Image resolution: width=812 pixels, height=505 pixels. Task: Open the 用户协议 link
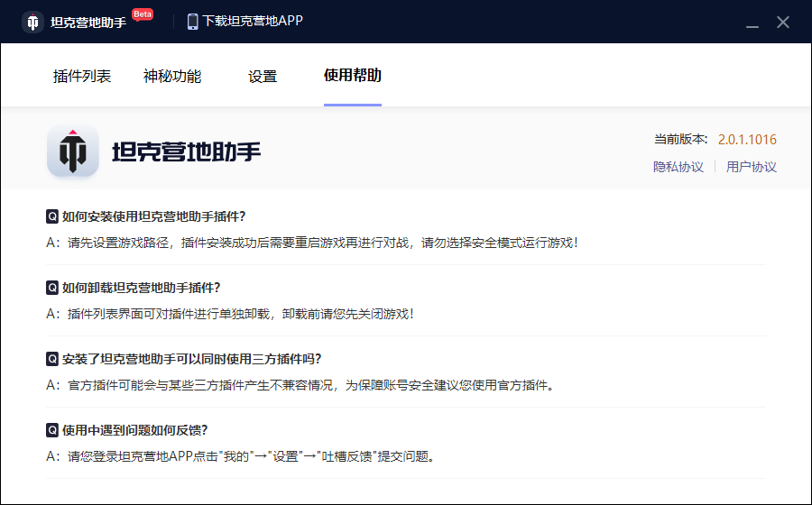[x=751, y=167]
